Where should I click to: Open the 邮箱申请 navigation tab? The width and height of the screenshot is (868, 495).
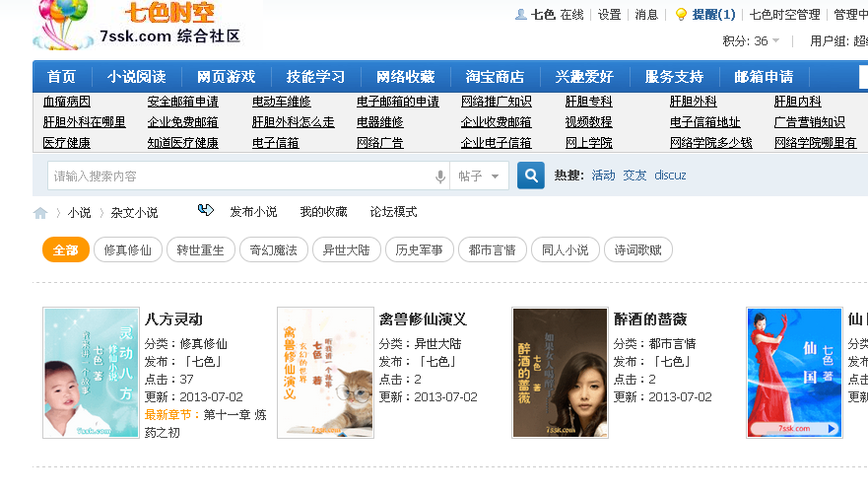point(764,77)
